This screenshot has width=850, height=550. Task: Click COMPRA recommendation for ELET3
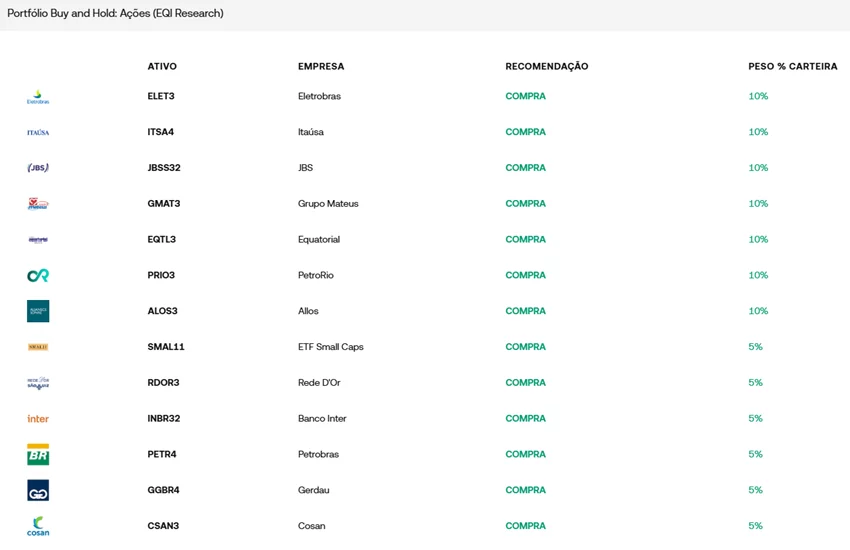tap(525, 96)
